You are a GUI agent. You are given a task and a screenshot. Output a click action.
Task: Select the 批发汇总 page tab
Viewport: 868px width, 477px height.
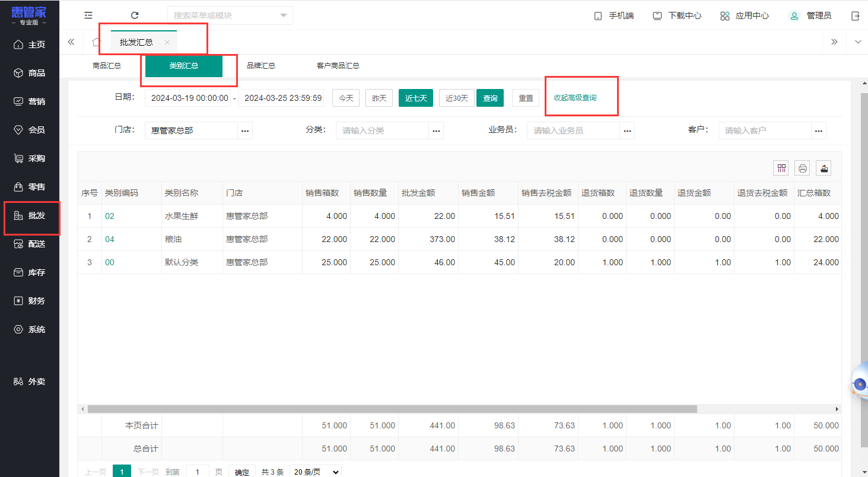click(x=136, y=42)
